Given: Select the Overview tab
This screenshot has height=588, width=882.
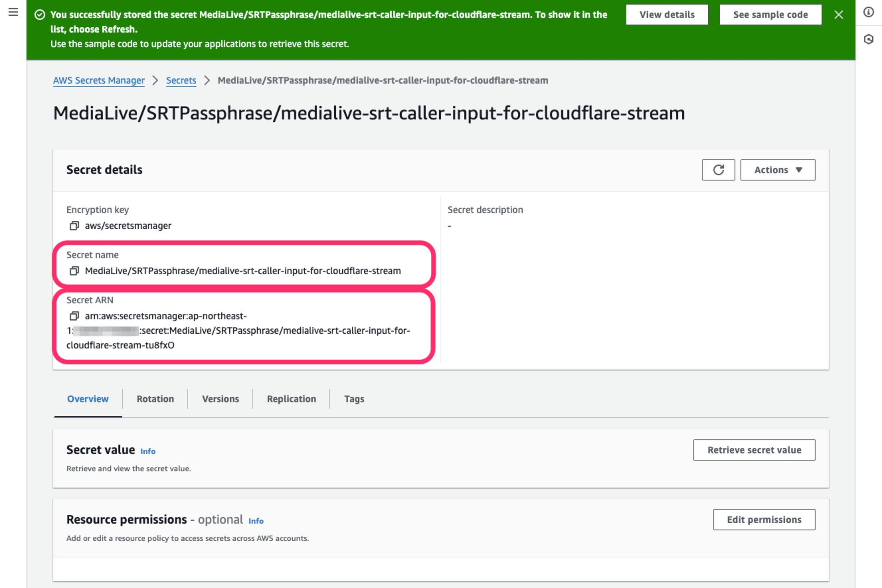Looking at the screenshot, I should (x=88, y=398).
